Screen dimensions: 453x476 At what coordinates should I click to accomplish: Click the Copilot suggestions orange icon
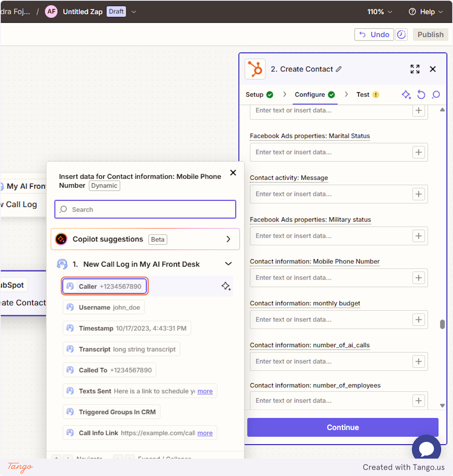pyautogui.click(x=61, y=239)
